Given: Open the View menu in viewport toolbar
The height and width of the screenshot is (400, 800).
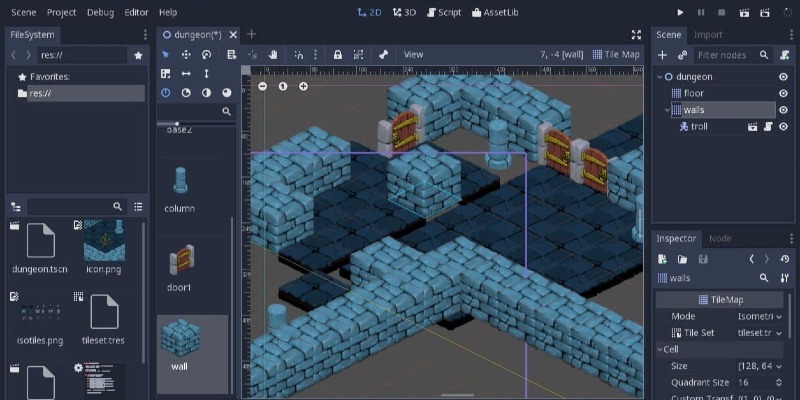Looking at the screenshot, I should click(x=413, y=54).
